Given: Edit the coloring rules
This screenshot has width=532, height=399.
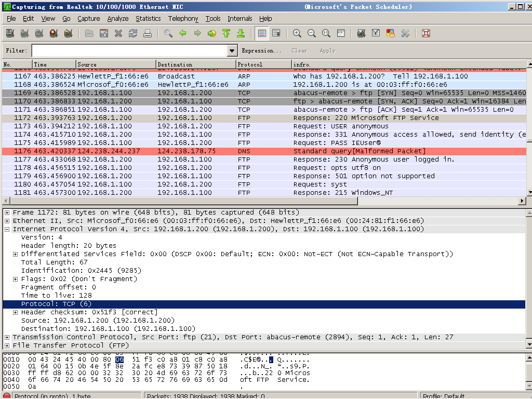Looking at the screenshot, I should click(391, 33).
